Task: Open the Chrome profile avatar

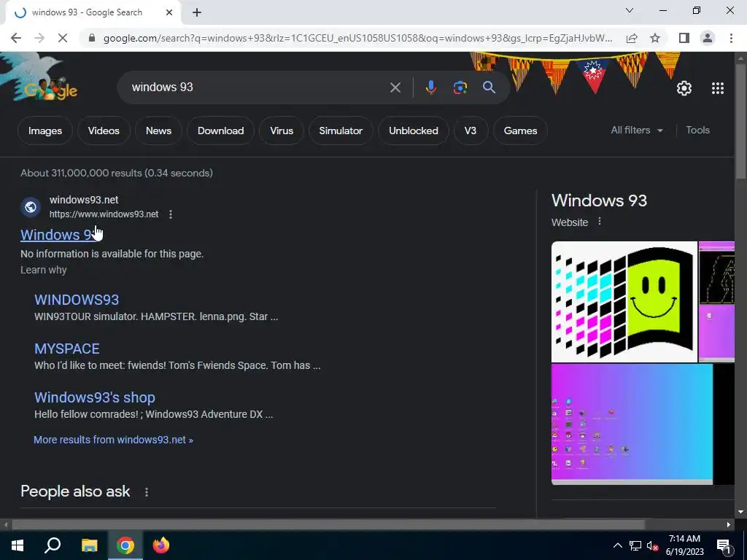Action: click(708, 38)
